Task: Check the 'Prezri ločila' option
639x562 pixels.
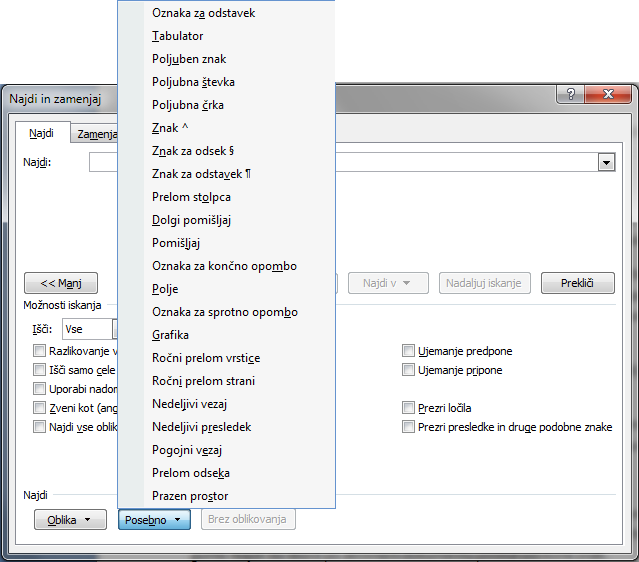Action: (x=408, y=408)
